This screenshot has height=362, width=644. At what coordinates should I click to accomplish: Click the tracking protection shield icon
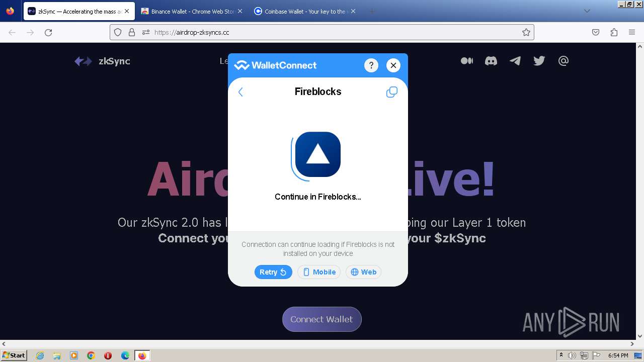point(118,32)
